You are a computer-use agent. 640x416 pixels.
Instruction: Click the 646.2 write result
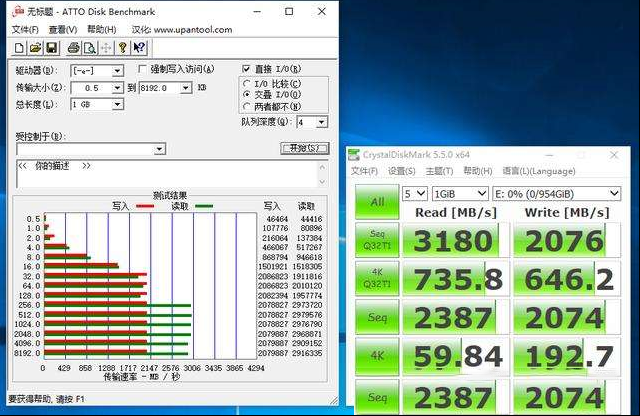click(x=567, y=279)
